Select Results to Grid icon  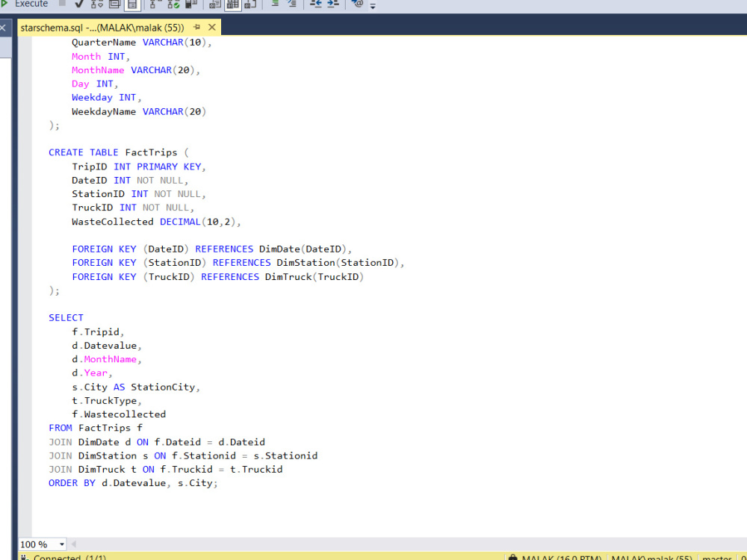[232, 4]
